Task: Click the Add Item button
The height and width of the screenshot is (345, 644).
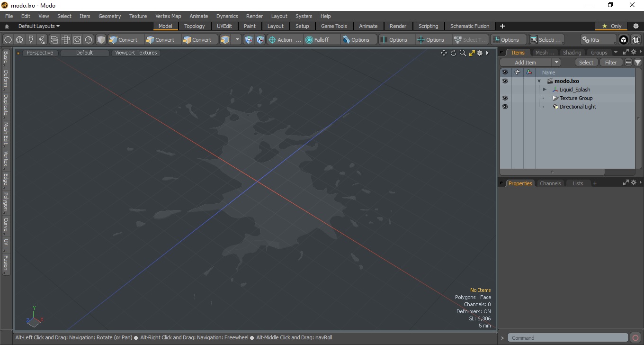Action: coord(526,63)
